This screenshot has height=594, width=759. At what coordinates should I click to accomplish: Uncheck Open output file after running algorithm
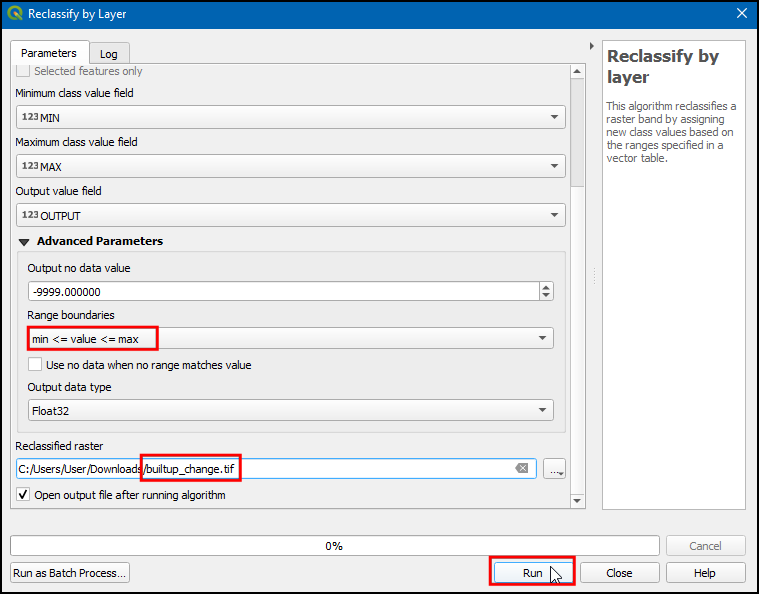click(x=24, y=495)
